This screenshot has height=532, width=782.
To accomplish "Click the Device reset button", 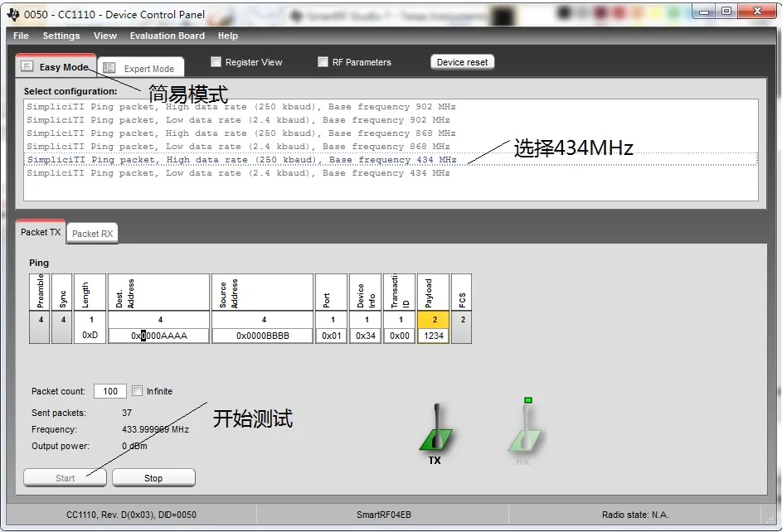I will coord(463,62).
